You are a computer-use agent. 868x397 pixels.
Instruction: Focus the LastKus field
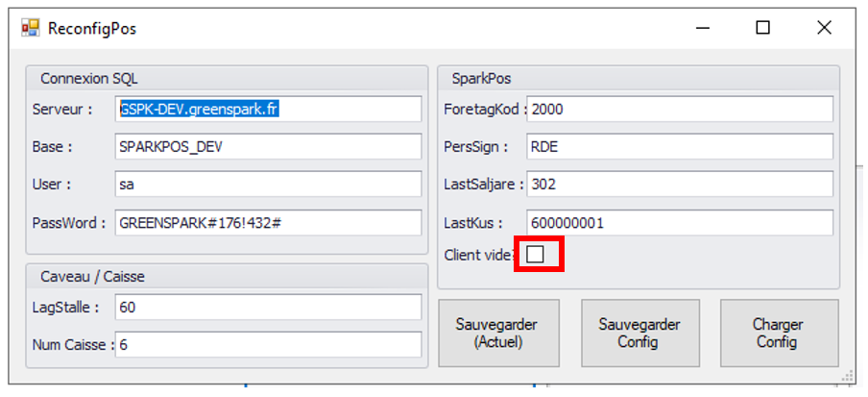(x=680, y=223)
